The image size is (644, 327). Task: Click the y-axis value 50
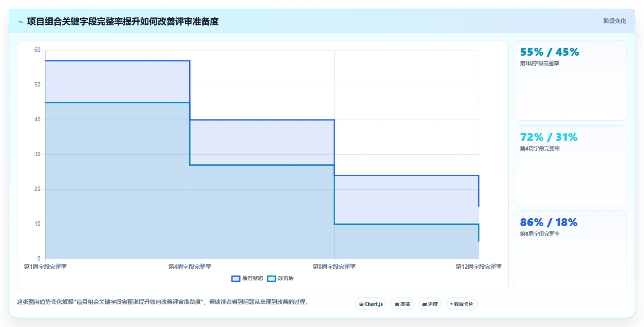coord(37,85)
